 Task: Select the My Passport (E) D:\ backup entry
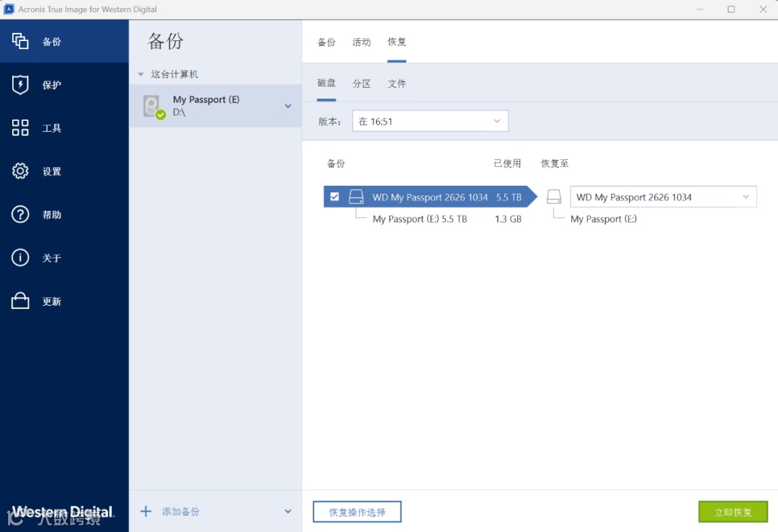pyautogui.click(x=215, y=106)
